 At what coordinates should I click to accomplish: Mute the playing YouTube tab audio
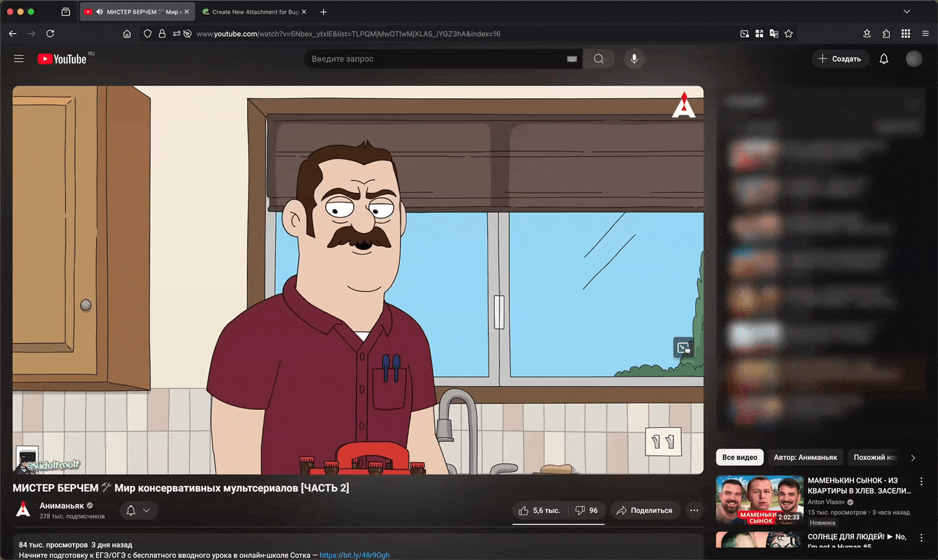[100, 12]
